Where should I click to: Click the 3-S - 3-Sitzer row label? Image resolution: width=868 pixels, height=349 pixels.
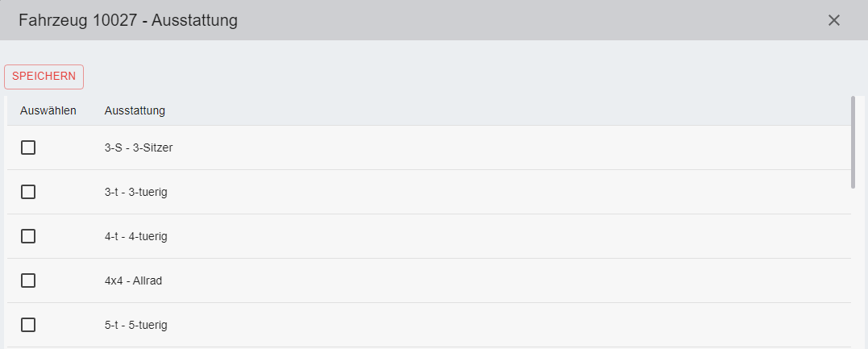(139, 147)
